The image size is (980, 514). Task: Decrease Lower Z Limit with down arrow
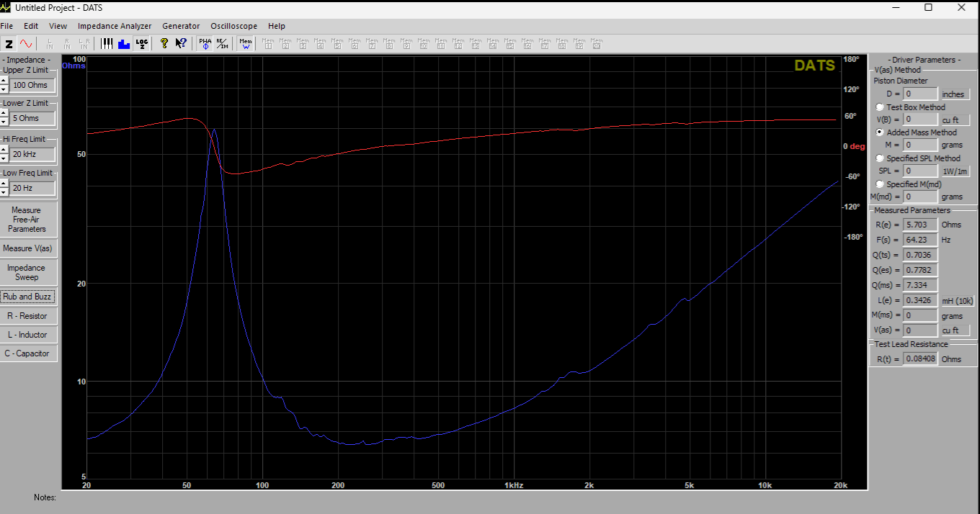pos(4,122)
